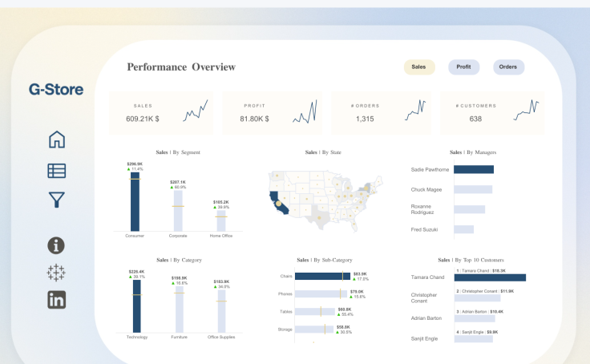Click the Sales KPI card sparkline

pos(195,111)
